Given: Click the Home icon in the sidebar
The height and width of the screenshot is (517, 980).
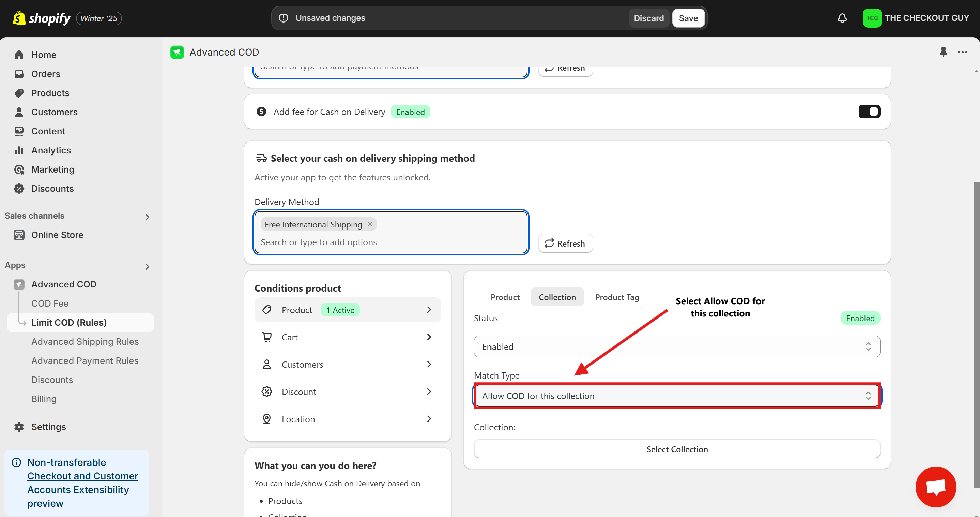Looking at the screenshot, I should [19, 55].
